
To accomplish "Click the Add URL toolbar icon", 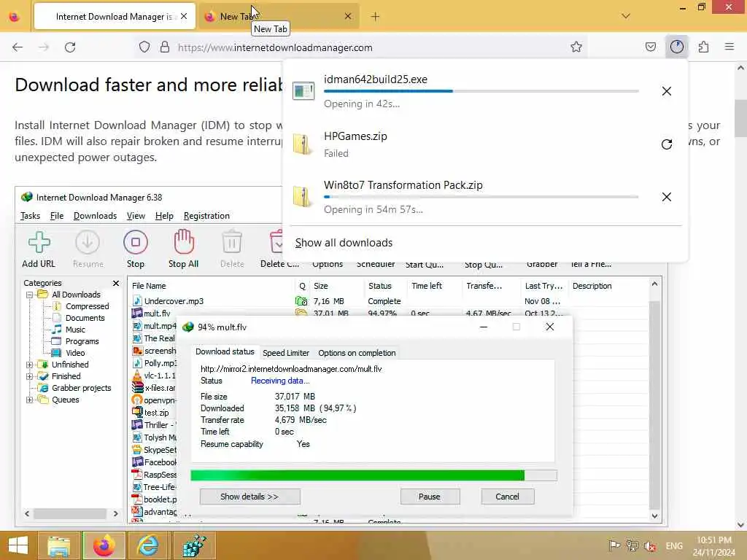I will (39, 249).
